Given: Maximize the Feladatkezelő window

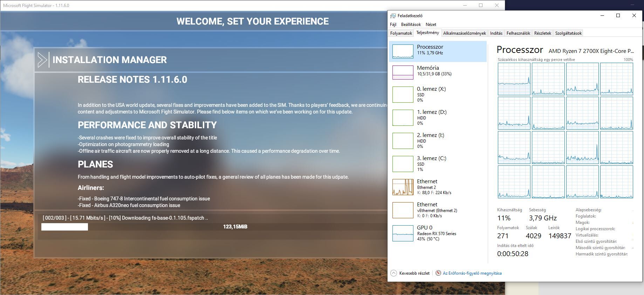Looking at the screenshot, I should pos(618,15).
